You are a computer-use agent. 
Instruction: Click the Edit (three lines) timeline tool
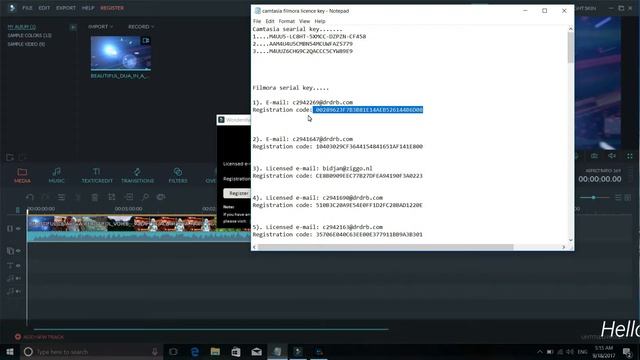pos(61,197)
